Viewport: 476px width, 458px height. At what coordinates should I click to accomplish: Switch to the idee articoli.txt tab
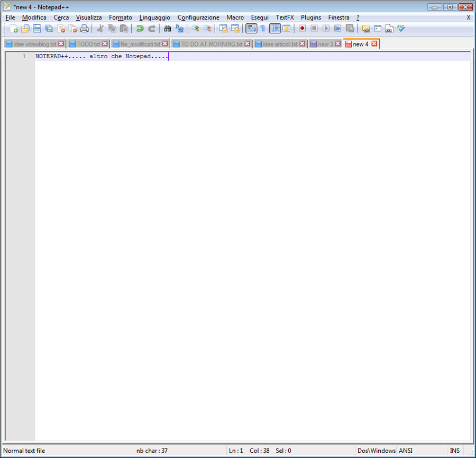point(280,44)
